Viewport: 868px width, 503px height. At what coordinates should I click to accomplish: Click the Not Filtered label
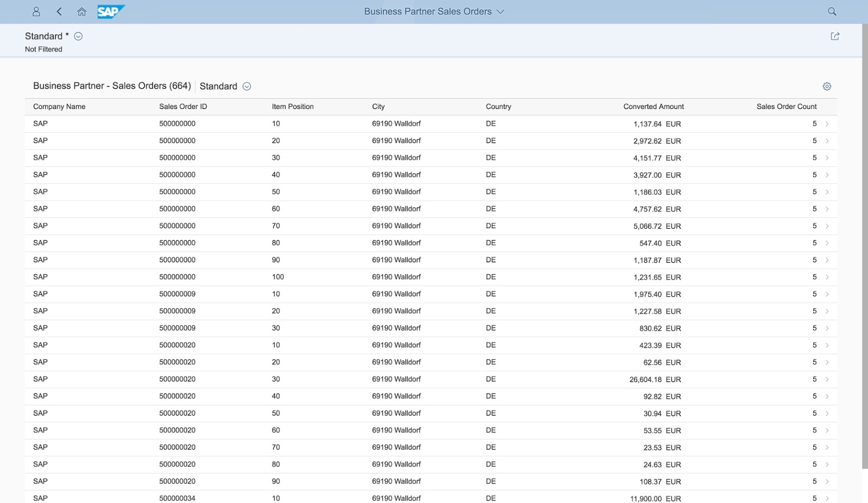pos(43,49)
